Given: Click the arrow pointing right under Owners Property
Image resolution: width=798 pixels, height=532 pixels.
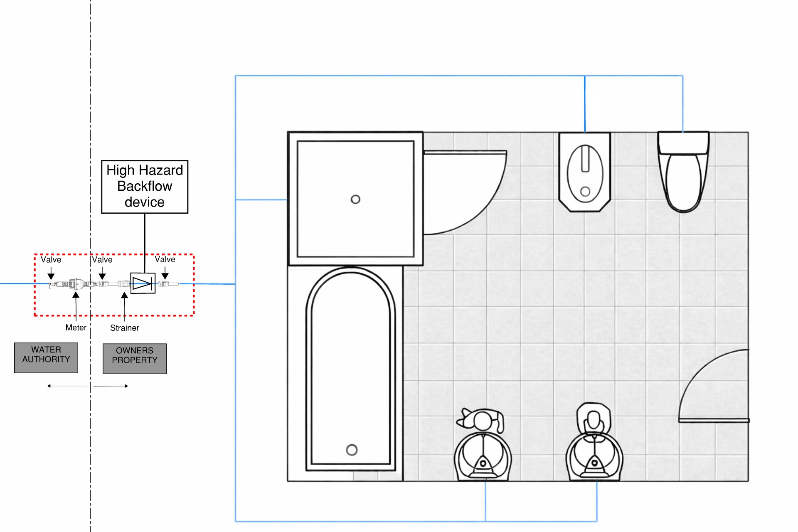Looking at the screenshot, I should click(111, 386).
